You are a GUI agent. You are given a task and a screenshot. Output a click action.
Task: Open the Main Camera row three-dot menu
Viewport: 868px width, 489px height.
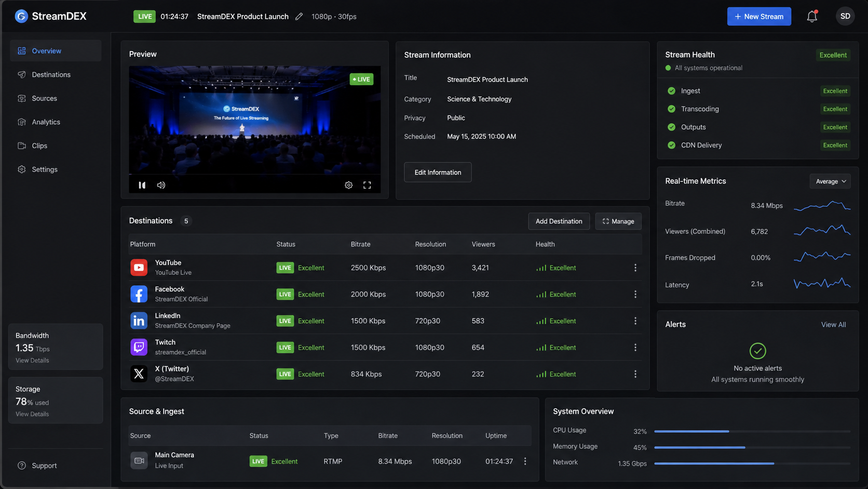coord(525,461)
